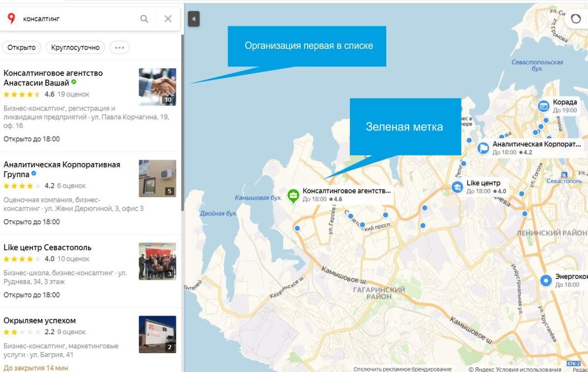Click the round button at top-right of map
588x372 pixels.
tap(576, 19)
